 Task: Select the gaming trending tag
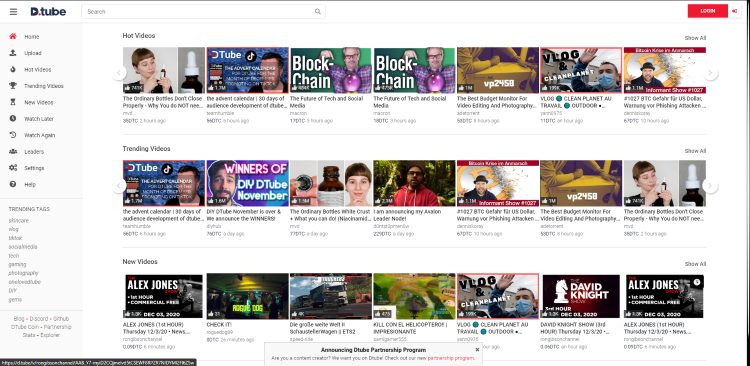tap(17, 264)
